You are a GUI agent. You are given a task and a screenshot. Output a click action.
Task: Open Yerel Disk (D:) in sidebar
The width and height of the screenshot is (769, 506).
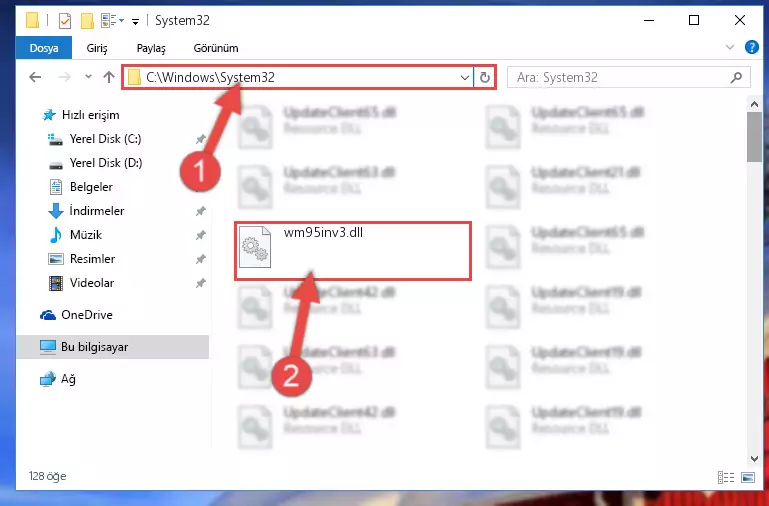coord(105,163)
